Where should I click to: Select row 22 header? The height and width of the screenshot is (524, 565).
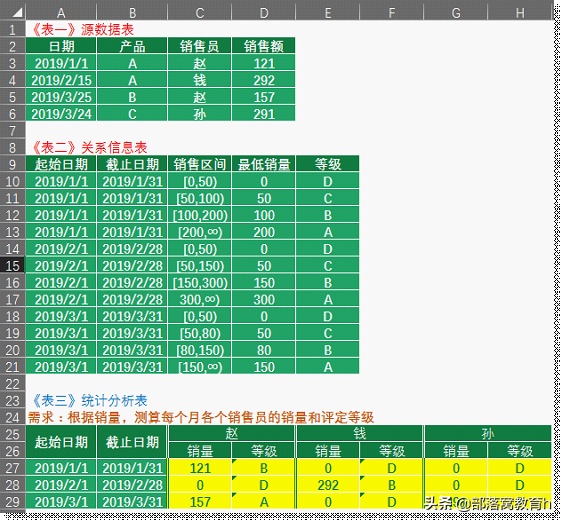point(13,384)
